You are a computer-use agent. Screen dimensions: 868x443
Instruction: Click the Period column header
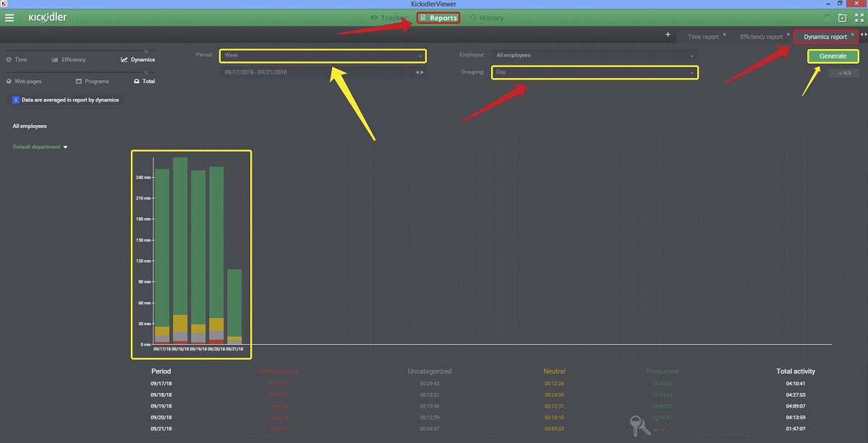pos(161,371)
